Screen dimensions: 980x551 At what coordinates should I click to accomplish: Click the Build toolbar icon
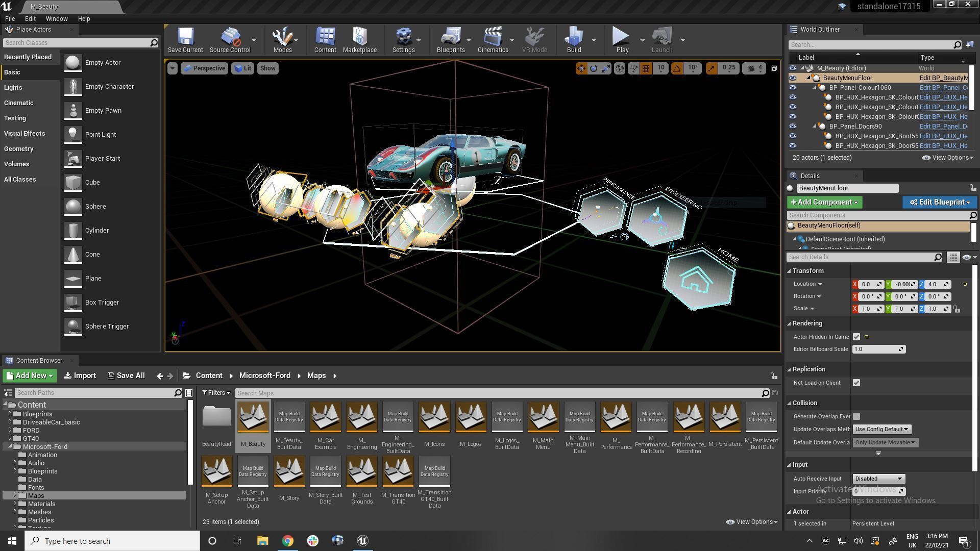coord(574,40)
